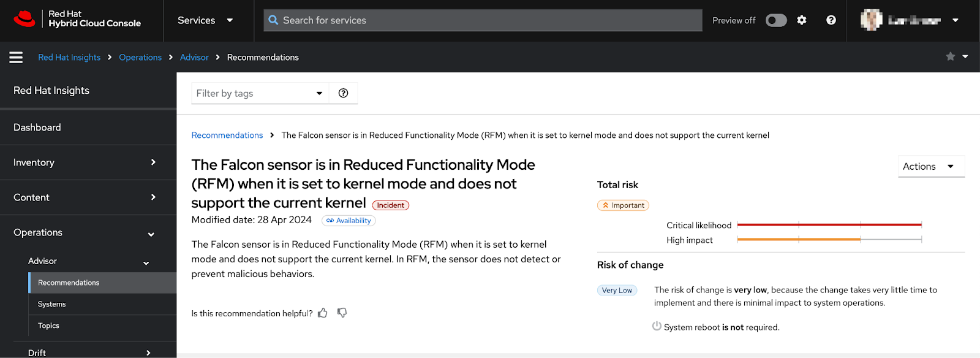Screen dimensions: 980x358
Task: Expand the Content sidebar section
Action: (x=88, y=197)
